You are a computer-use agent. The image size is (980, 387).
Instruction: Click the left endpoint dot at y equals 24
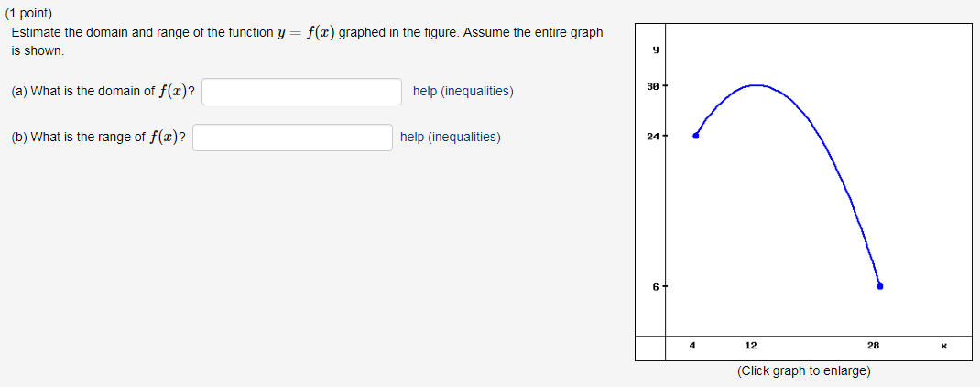696,135
